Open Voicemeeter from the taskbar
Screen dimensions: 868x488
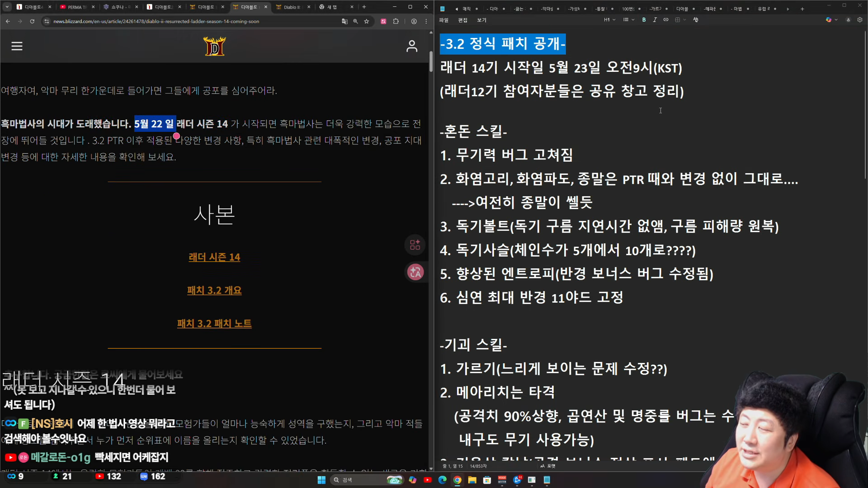pos(502,480)
